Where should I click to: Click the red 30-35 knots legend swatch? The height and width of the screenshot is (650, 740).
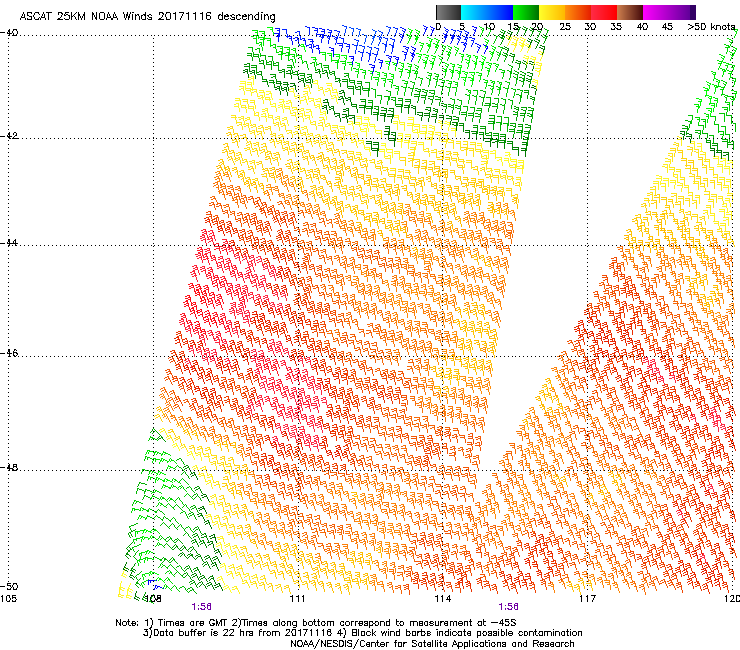604,12
